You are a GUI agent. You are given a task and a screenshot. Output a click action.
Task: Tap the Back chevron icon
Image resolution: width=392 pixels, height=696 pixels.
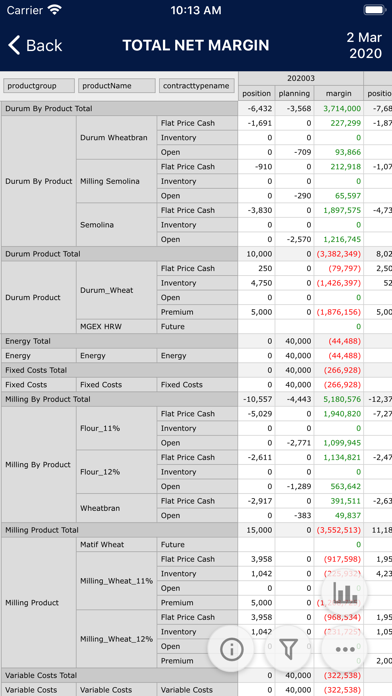click(14, 45)
